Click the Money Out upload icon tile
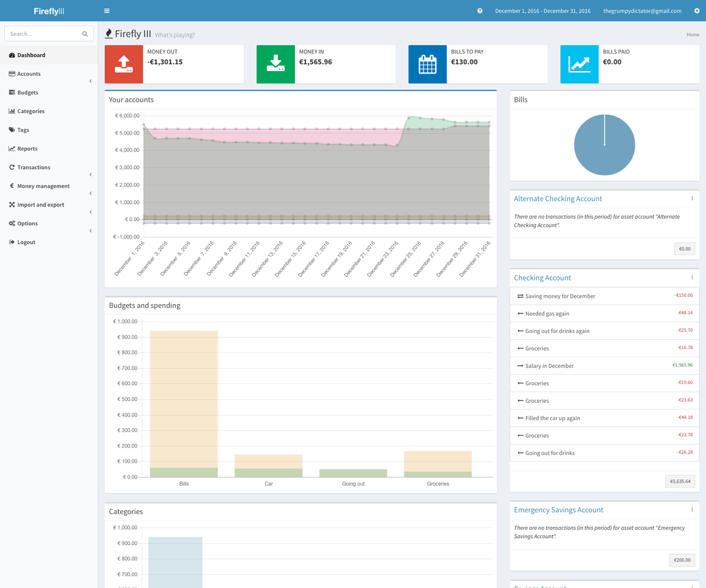 124,64
